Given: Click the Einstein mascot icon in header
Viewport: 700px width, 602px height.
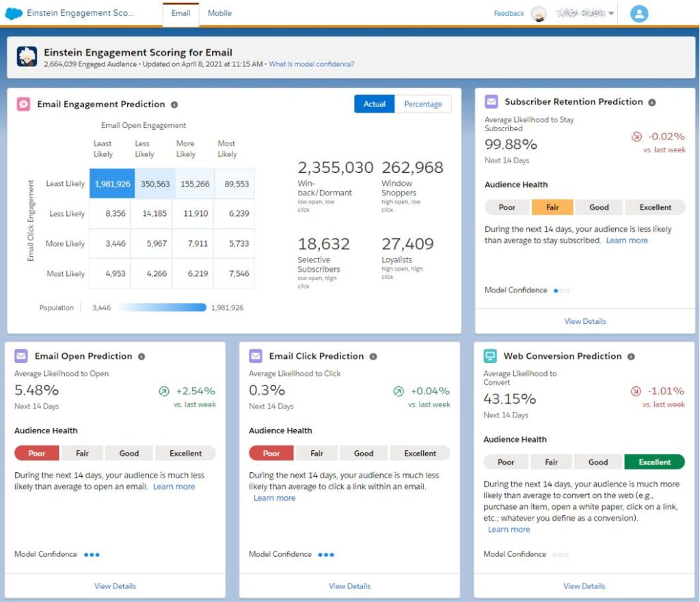Looking at the screenshot, I should 27,57.
